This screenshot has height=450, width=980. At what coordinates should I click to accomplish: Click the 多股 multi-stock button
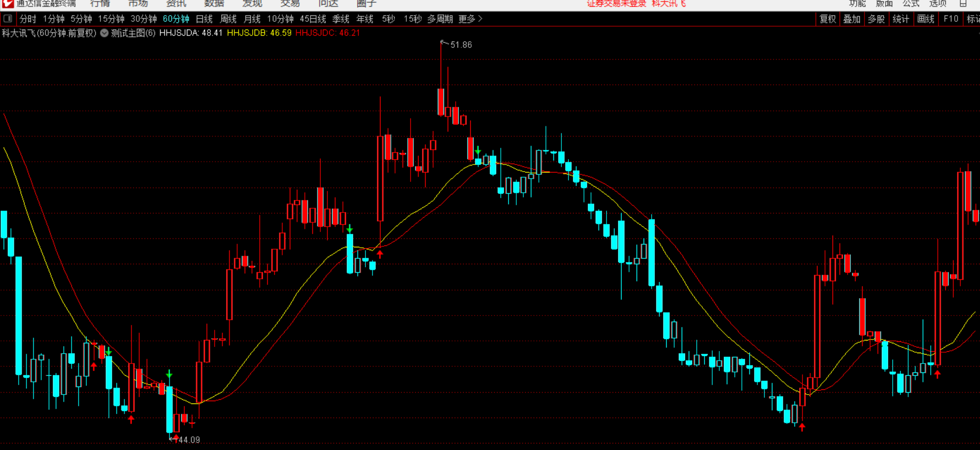click(x=876, y=19)
